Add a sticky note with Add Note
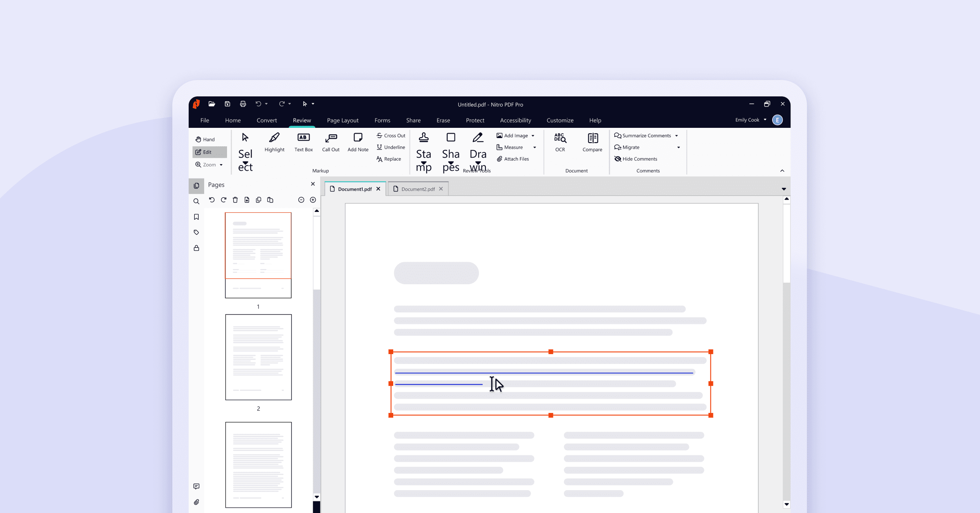 358,142
